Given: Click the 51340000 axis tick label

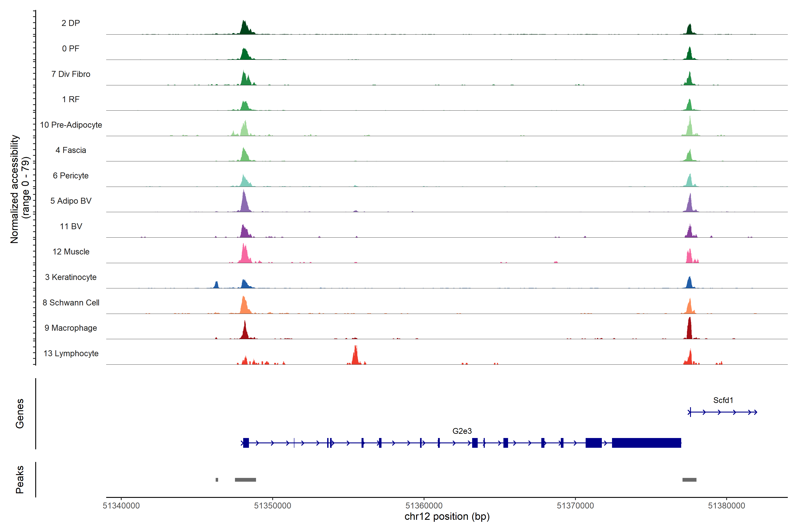Looking at the screenshot, I should 121,506.
